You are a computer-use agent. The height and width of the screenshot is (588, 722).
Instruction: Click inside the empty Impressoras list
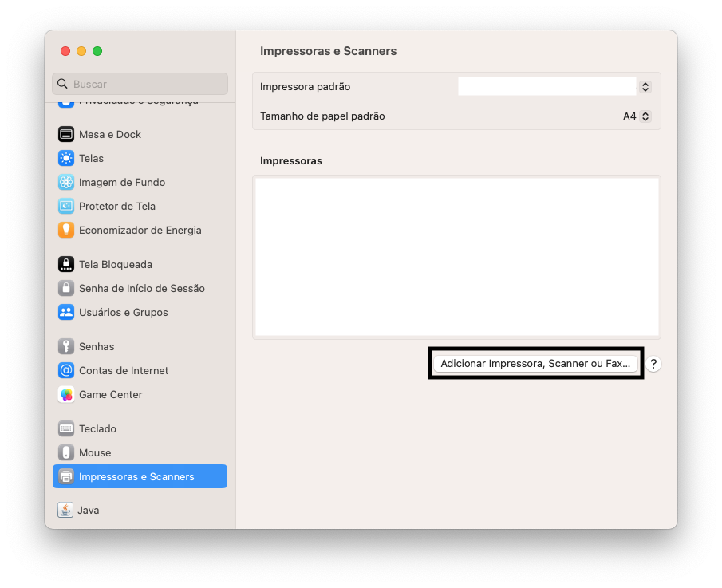point(457,257)
